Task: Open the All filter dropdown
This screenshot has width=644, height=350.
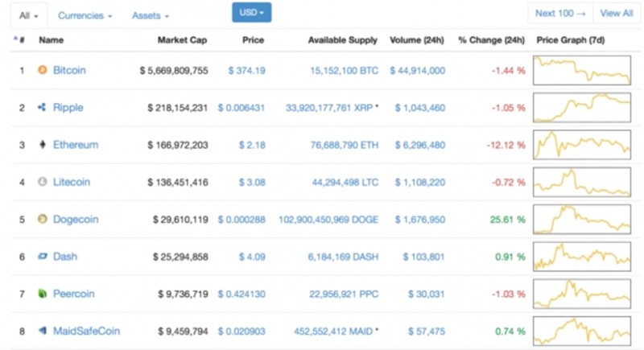Action: click(x=29, y=15)
